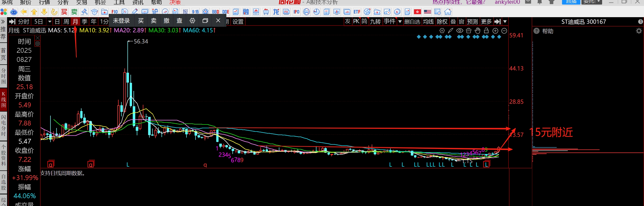Open the IPO toolbar icon
The width and height of the screenshot is (644, 206).
296,12
